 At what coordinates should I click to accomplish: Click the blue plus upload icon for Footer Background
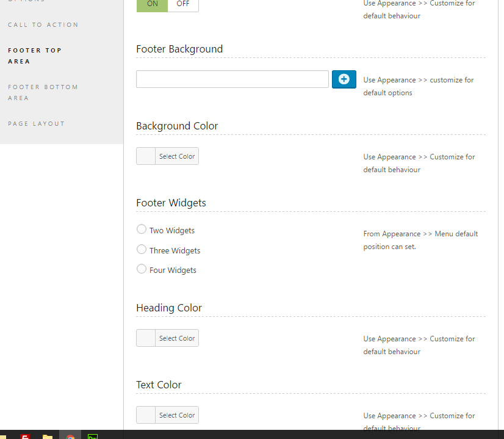click(344, 79)
